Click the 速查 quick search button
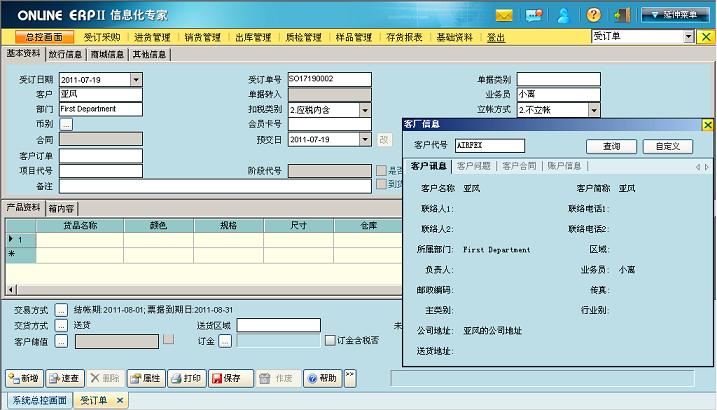 (x=65, y=379)
